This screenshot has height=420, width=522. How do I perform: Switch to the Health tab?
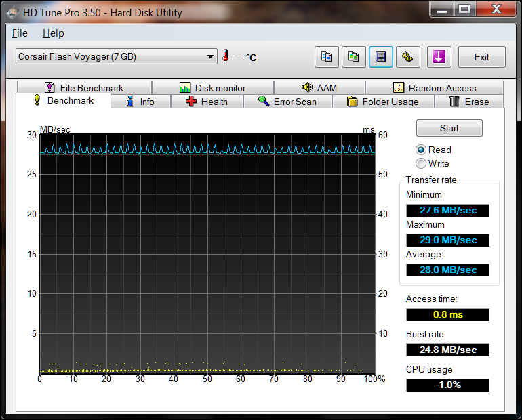point(207,102)
